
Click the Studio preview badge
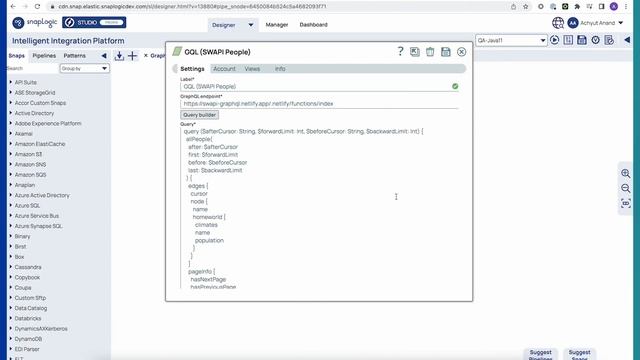(94, 22)
